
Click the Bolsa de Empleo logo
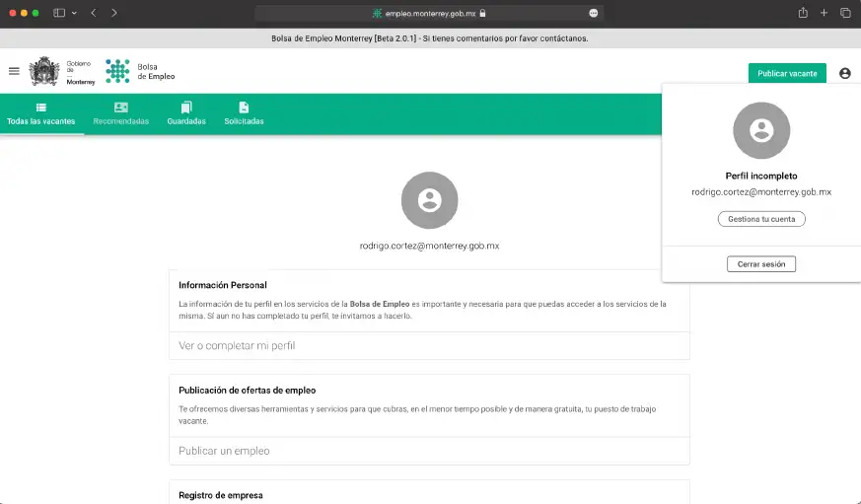(140, 71)
